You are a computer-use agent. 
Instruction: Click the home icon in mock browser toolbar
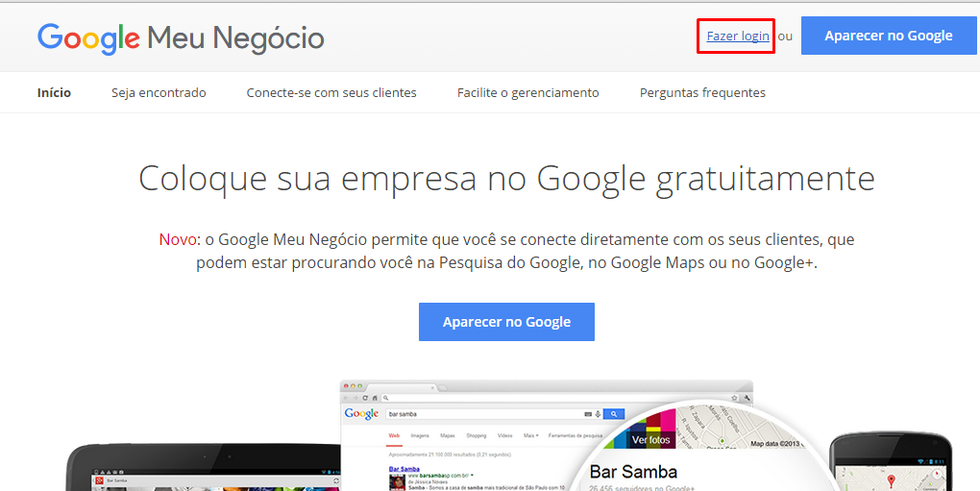375,398
